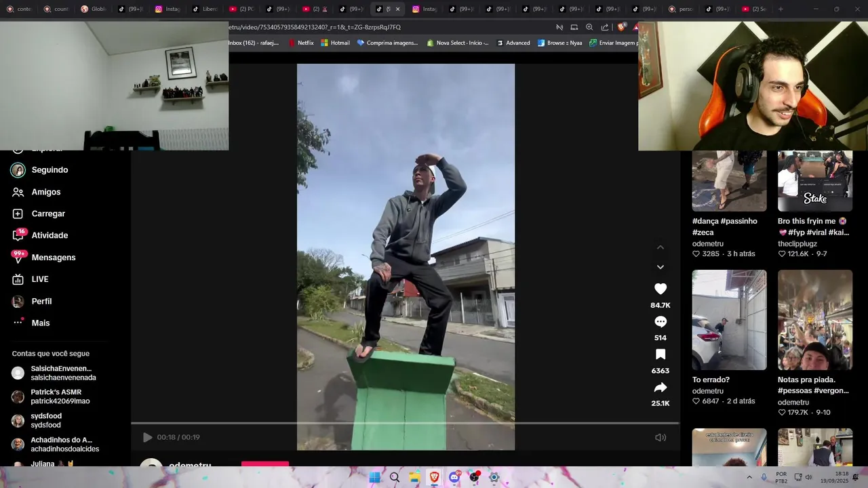Open OBS Studio from the taskbar
This screenshot has height=488, width=868.
click(x=474, y=477)
